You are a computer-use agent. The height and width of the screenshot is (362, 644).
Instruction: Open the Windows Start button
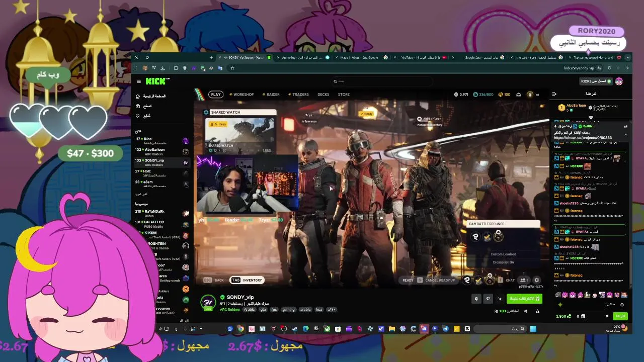(x=533, y=329)
